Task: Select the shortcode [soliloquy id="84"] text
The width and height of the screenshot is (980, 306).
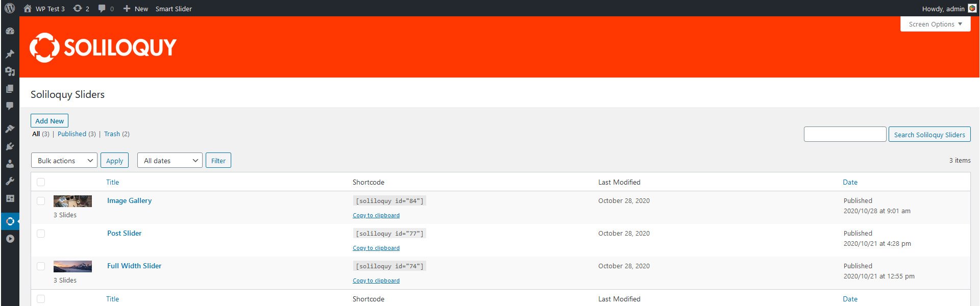Action: pyautogui.click(x=389, y=201)
